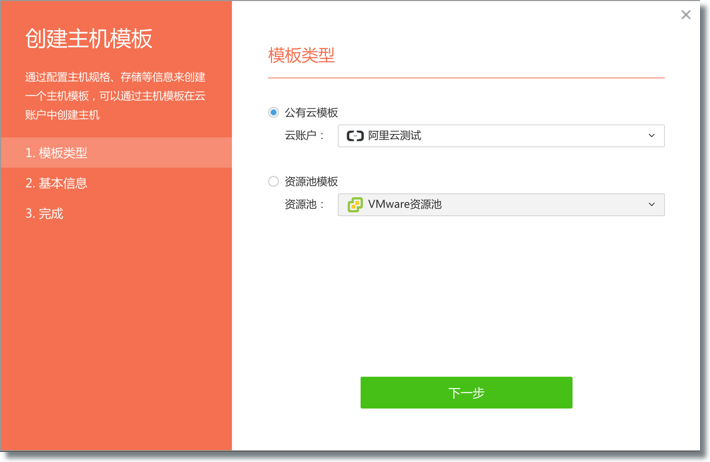Click the 云账户 field label

click(x=305, y=136)
